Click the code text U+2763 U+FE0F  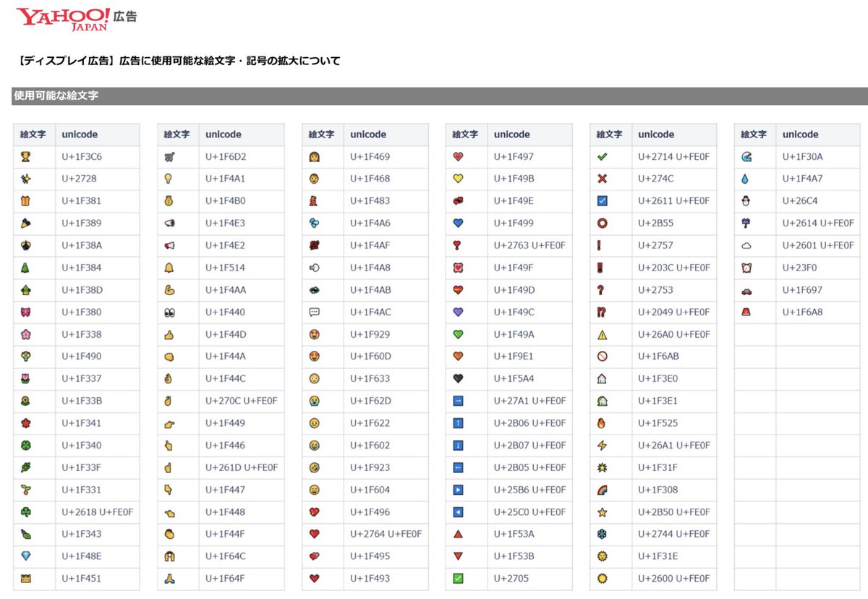tap(530, 246)
